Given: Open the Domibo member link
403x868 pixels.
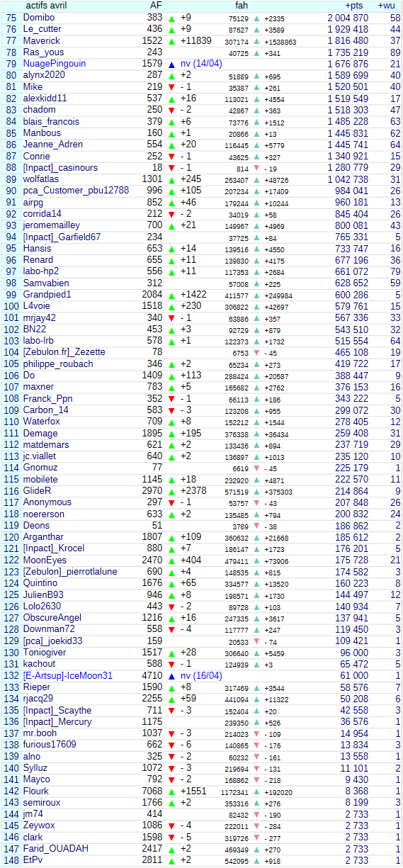Looking at the screenshot, I should (x=40, y=18).
